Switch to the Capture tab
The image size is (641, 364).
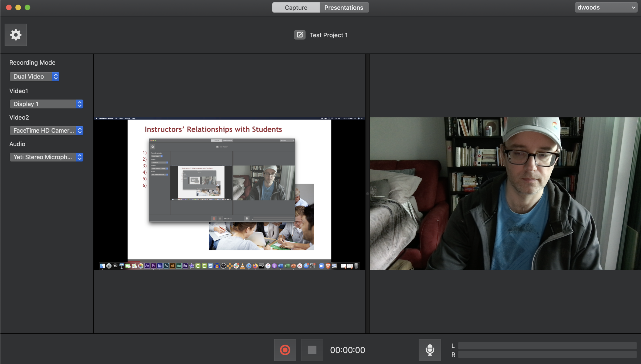(x=296, y=8)
